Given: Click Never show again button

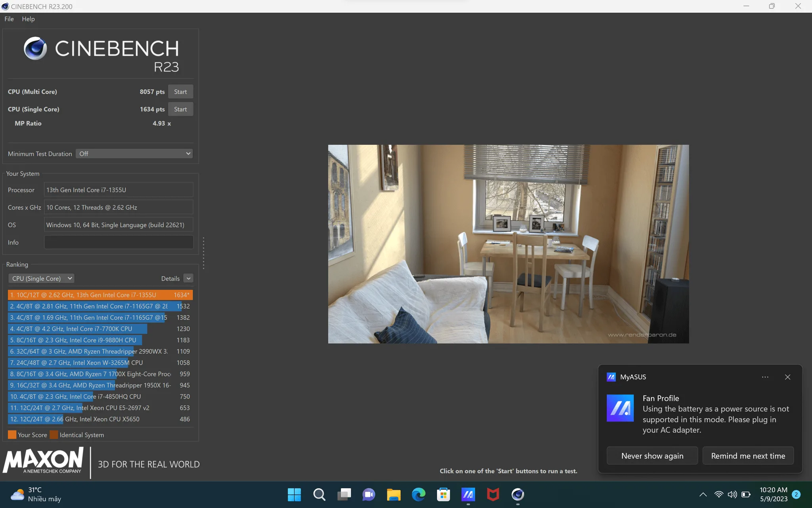Looking at the screenshot, I should point(652,456).
